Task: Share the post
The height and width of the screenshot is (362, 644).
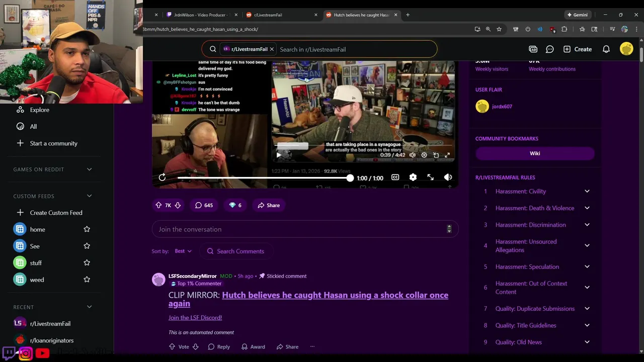Action: tap(269, 205)
